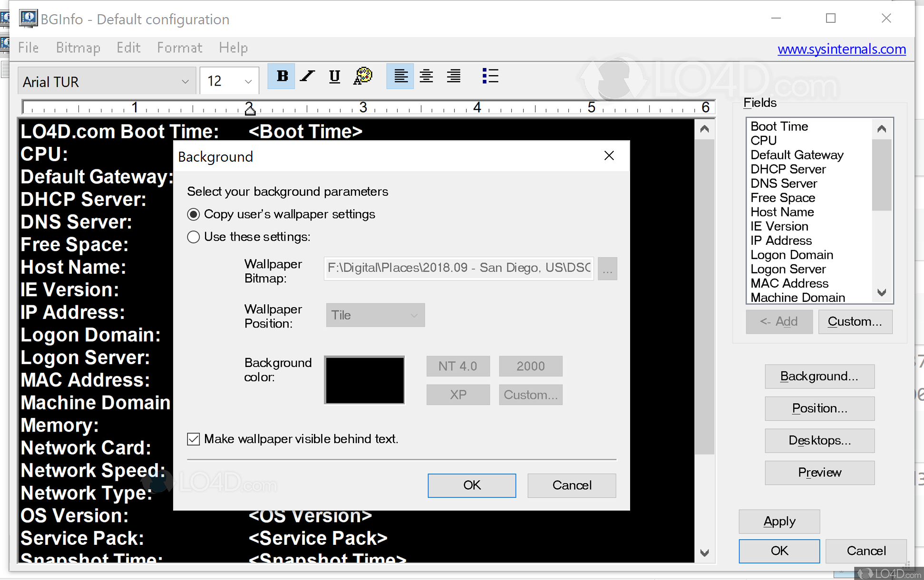
Task: Open the Edit menu
Action: (x=128, y=48)
